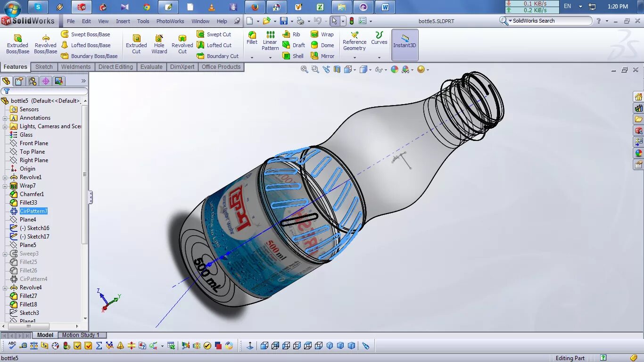Expand the Revolve1 feature node
The height and width of the screenshot is (362, 644).
click(x=5, y=177)
